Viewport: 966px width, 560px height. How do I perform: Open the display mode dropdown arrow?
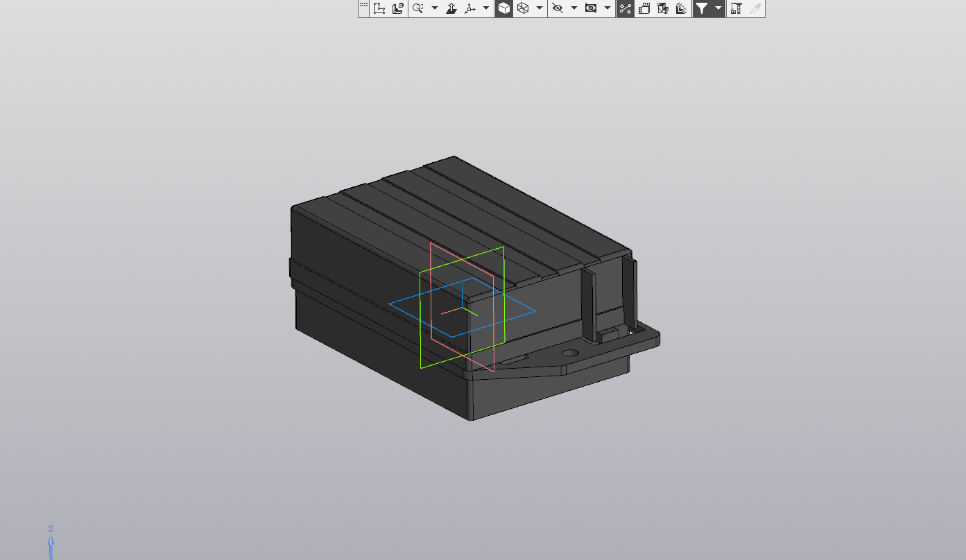[540, 8]
